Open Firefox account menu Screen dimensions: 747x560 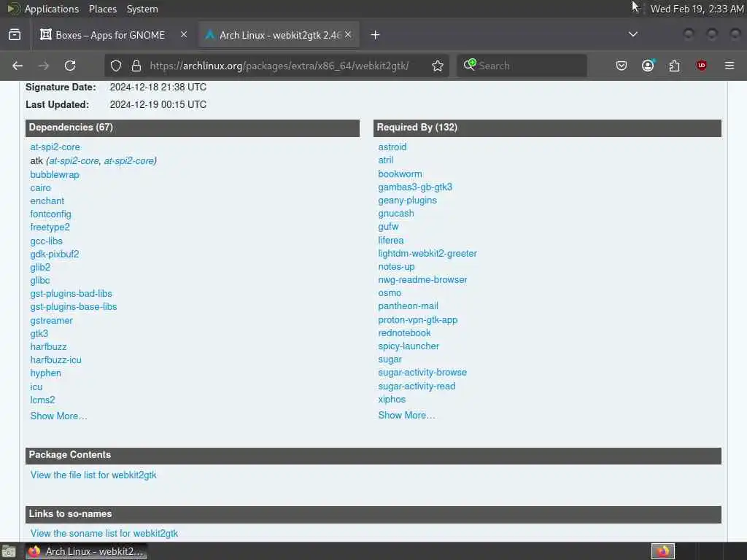click(x=648, y=66)
